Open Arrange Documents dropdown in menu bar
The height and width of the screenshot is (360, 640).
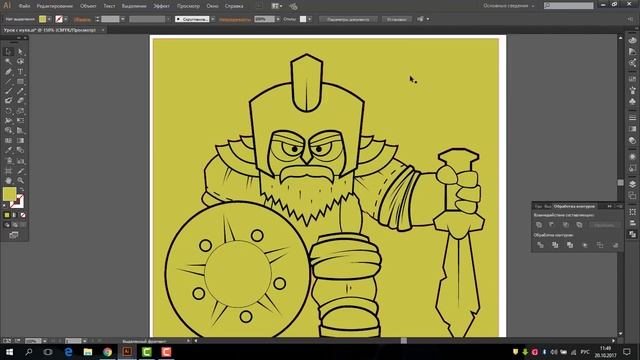277,6
